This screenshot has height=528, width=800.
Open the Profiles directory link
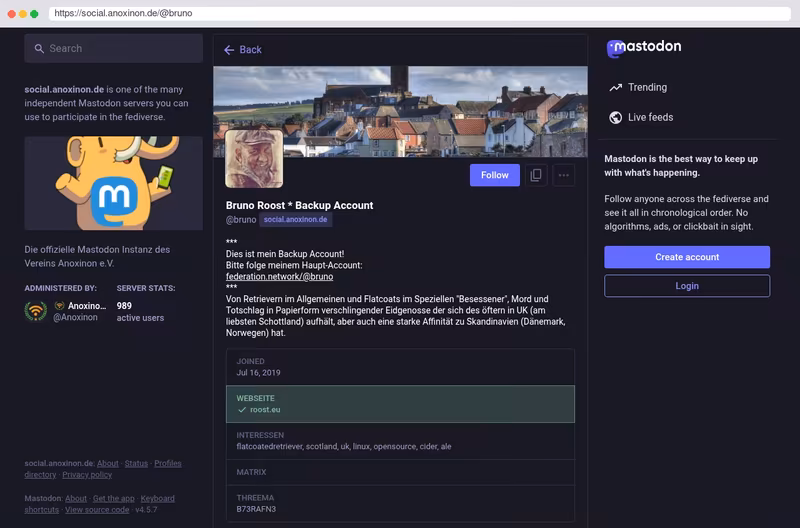click(168, 463)
